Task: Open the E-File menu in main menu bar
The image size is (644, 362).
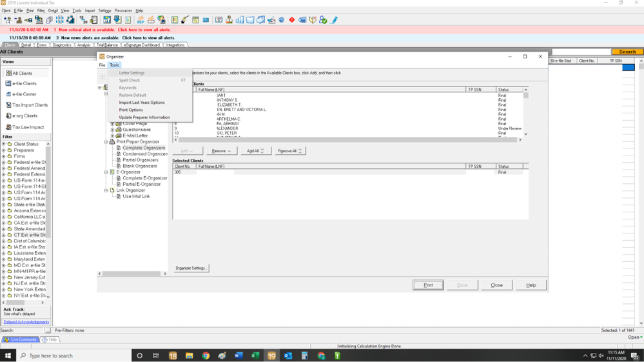Action: 19,11
